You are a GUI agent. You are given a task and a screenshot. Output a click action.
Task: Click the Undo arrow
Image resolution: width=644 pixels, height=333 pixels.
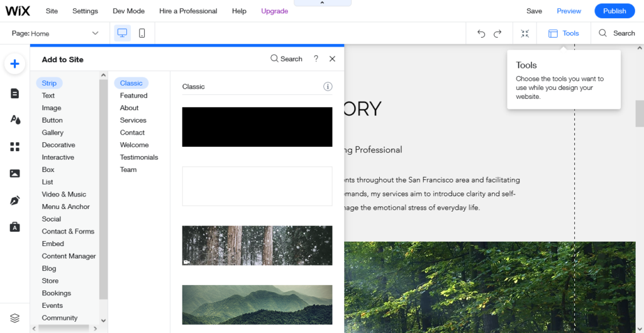(x=481, y=34)
